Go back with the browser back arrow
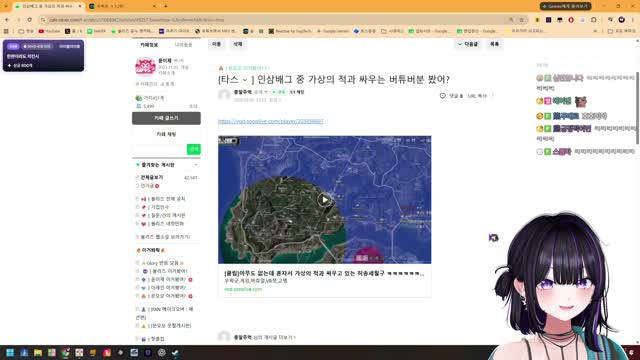The height and width of the screenshot is (360, 640). (x=7, y=20)
